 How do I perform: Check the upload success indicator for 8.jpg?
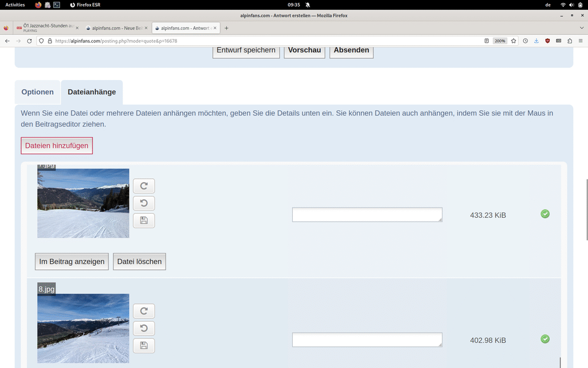click(545, 339)
